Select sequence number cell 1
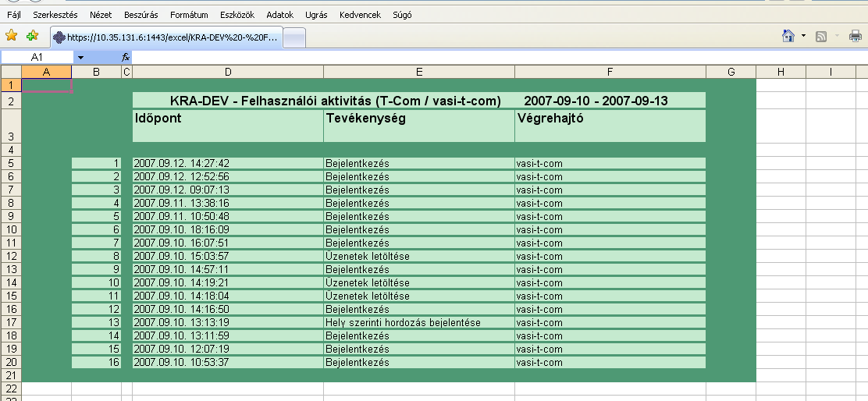 point(96,163)
